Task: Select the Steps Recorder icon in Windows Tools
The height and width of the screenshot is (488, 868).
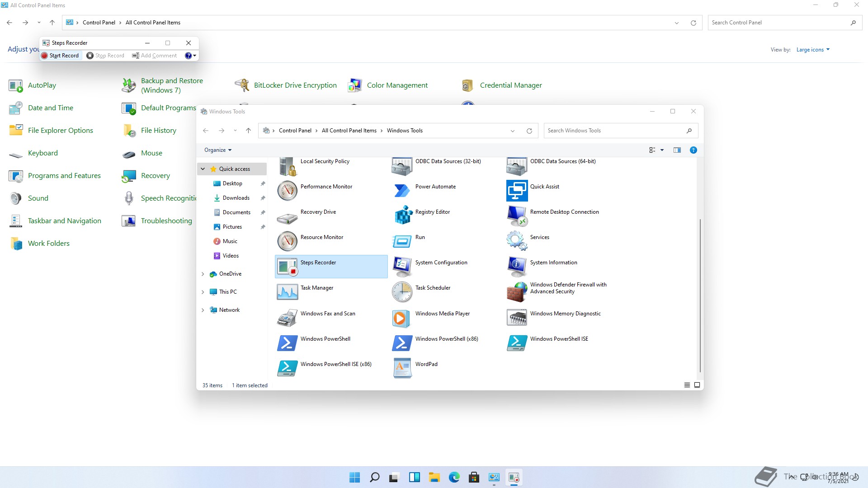Action: point(287,267)
